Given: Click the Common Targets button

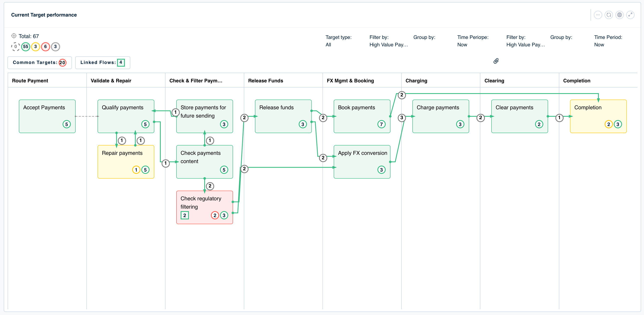Looking at the screenshot, I should coord(40,63).
